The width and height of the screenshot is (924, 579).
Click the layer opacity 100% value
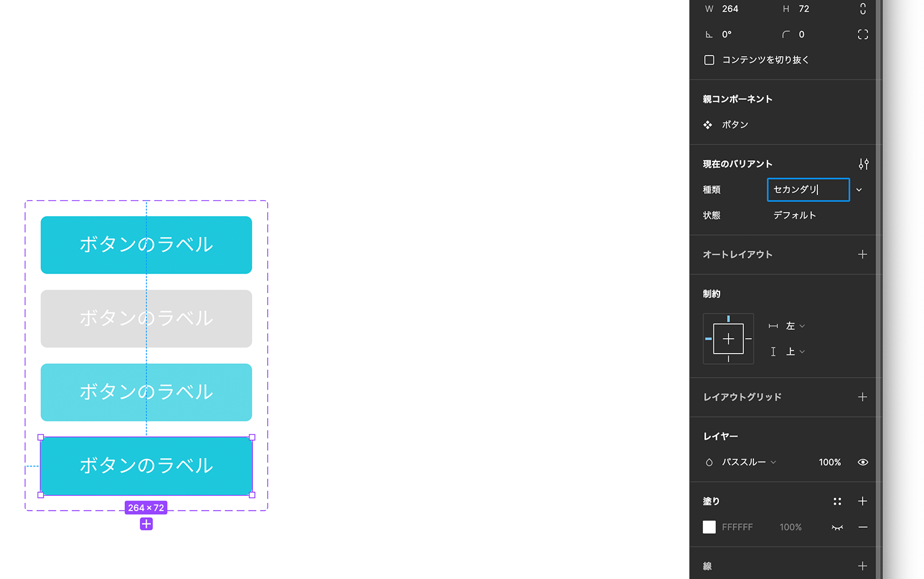coord(830,462)
